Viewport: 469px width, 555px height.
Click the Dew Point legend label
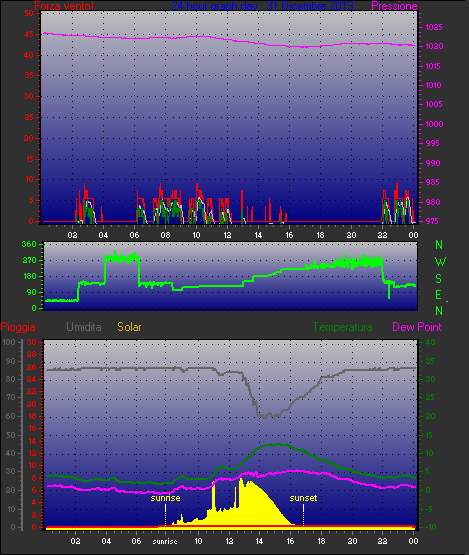[417, 327]
